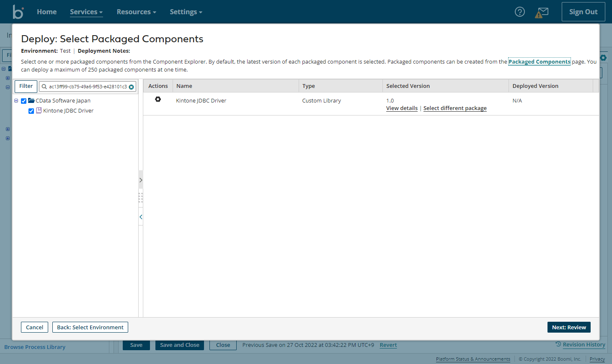Collapse the component explorer with left arrow
The width and height of the screenshot is (612, 364).
coord(141,217)
